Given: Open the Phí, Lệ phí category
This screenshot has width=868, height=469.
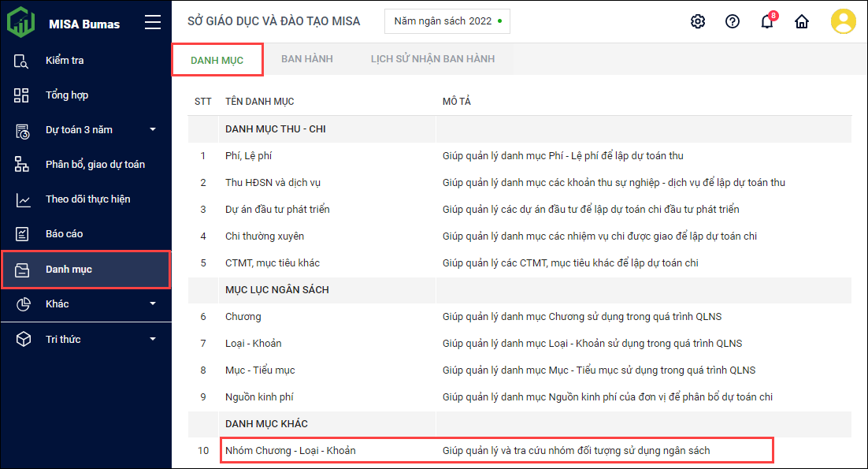Looking at the screenshot, I should click(248, 156).
